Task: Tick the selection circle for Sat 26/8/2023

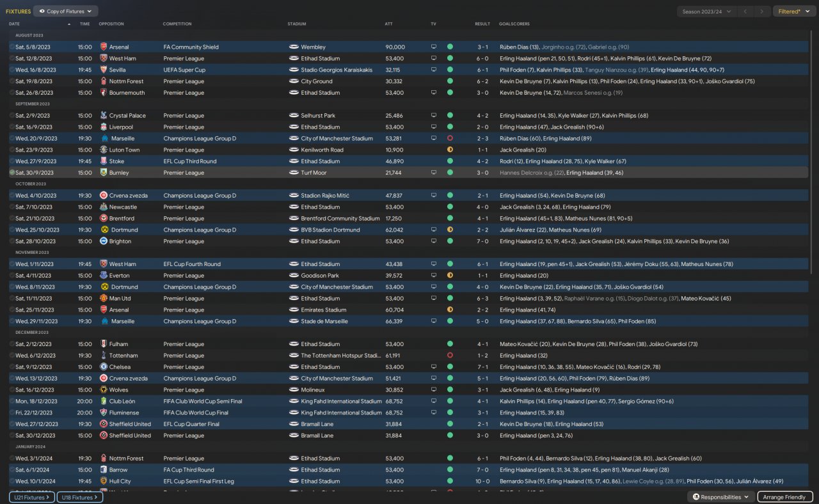Action: click(12, 93)
